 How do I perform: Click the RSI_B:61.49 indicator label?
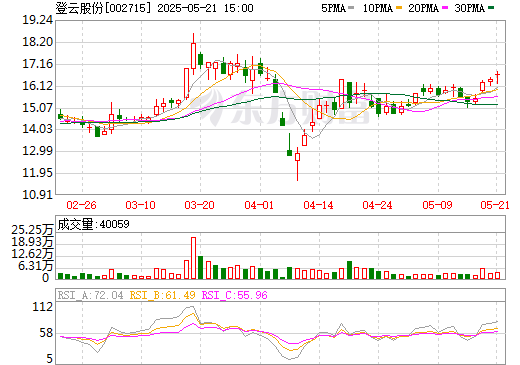pyautogui.click(x=162, y=295)
